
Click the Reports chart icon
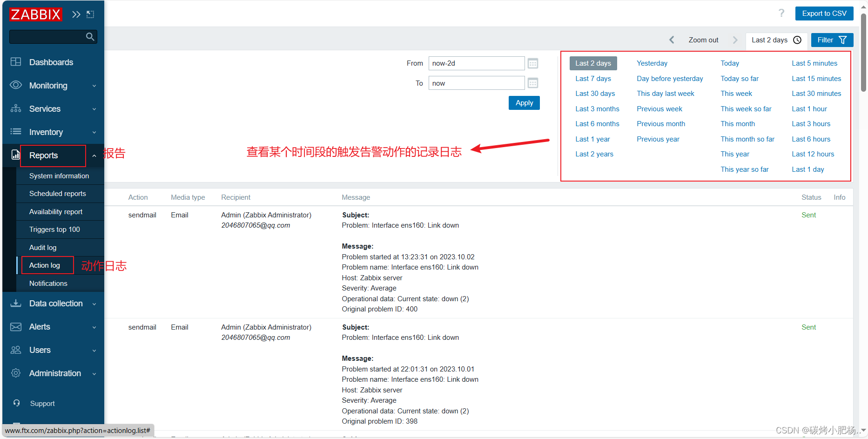tap(16, 155)
